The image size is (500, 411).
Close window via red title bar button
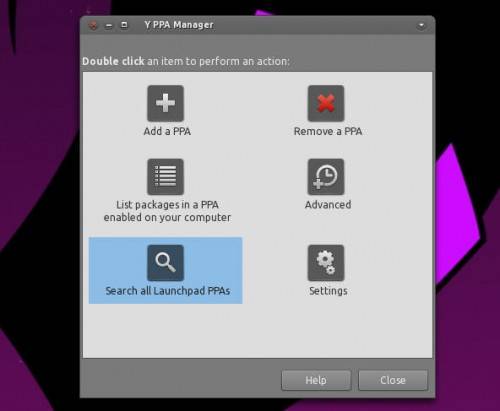point(93,25)
